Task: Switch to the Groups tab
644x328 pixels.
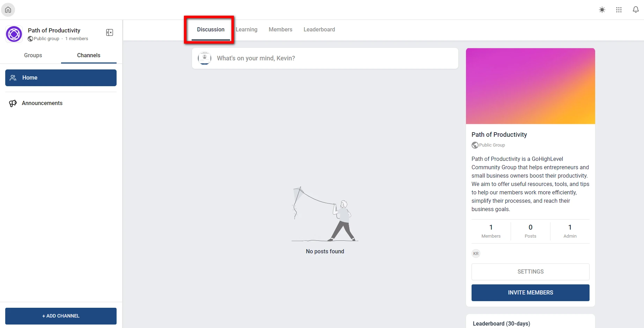Action: pyautogui.click(x=33, y=55)
